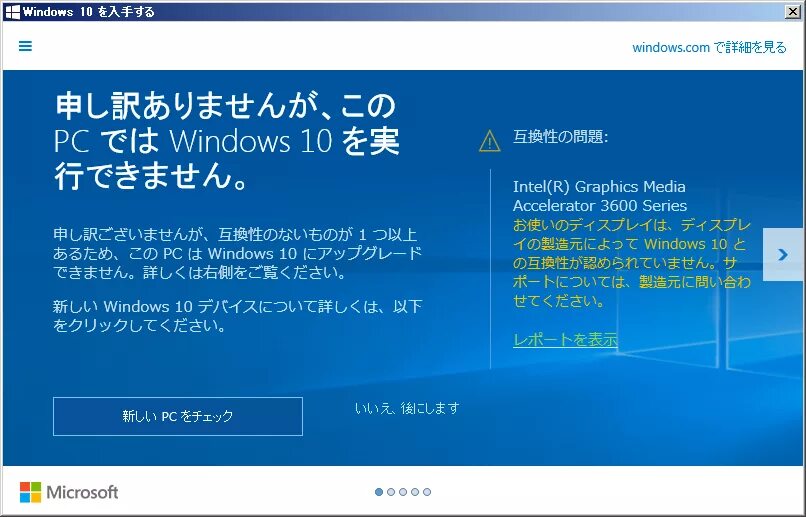
Task: Select the second page indicator dot
Action: point(391,492)
